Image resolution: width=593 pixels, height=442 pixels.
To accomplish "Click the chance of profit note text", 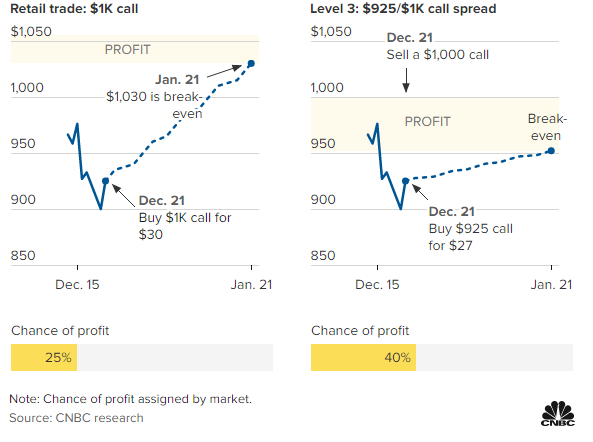I will tap(130, 399).
